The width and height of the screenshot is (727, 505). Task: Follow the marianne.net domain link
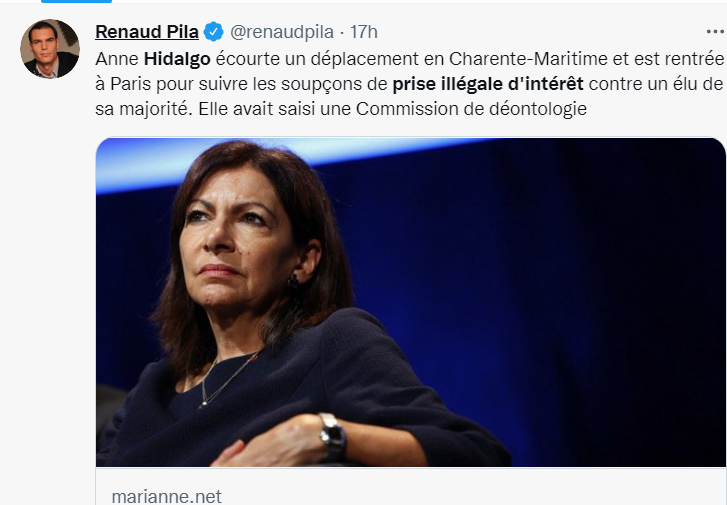[166, 496]
